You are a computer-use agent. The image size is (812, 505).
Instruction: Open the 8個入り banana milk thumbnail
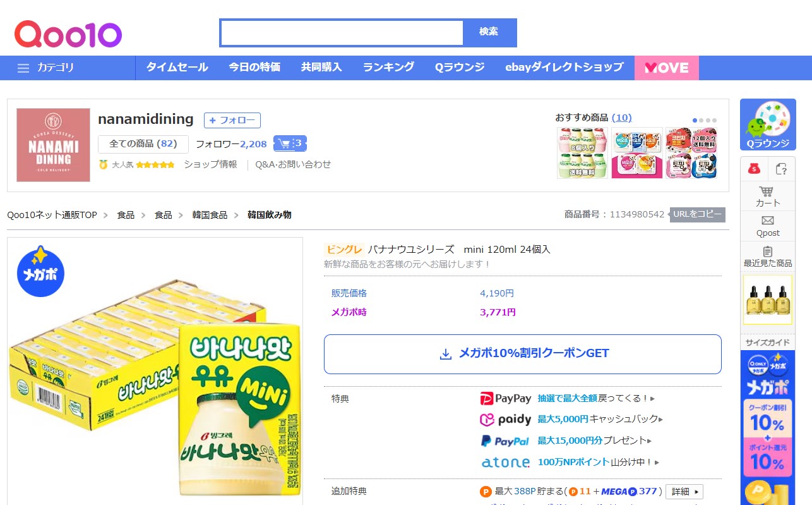[582, 153]
